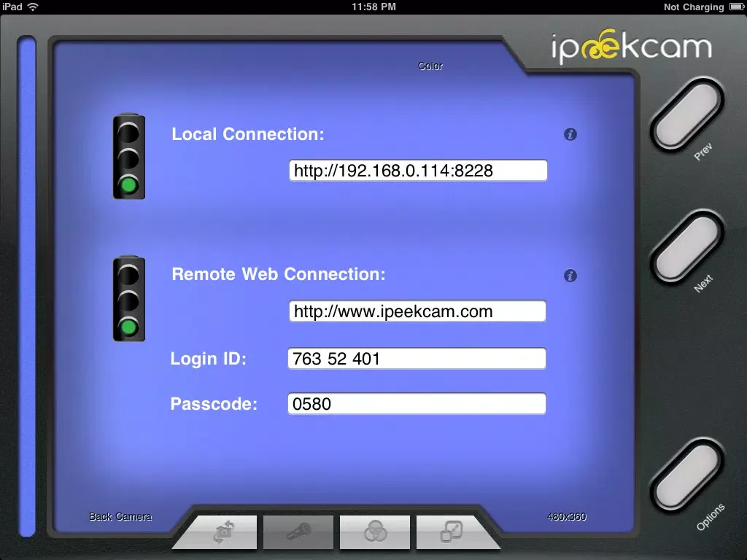
Task: Tap the Remote Web Connection heading
Action: (x=278, y=274)
